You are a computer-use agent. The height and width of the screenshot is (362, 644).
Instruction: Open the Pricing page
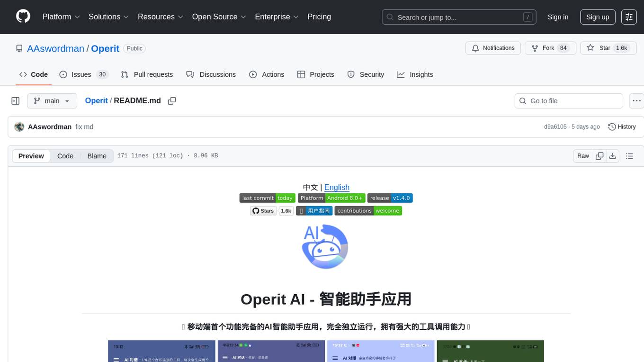(319, 17)
